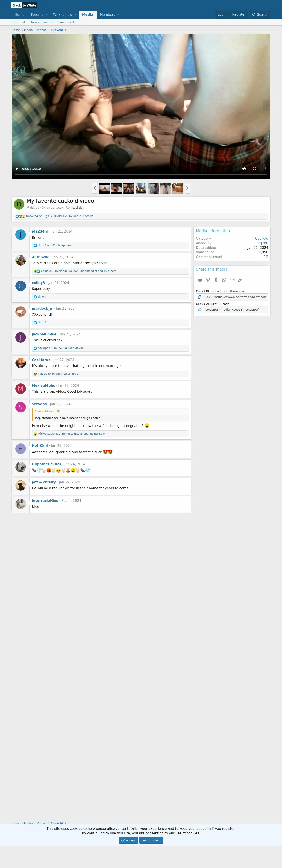Copy the GALLERY BB code
The height and width of the screenshot is (868, 282).
[199, 310]
